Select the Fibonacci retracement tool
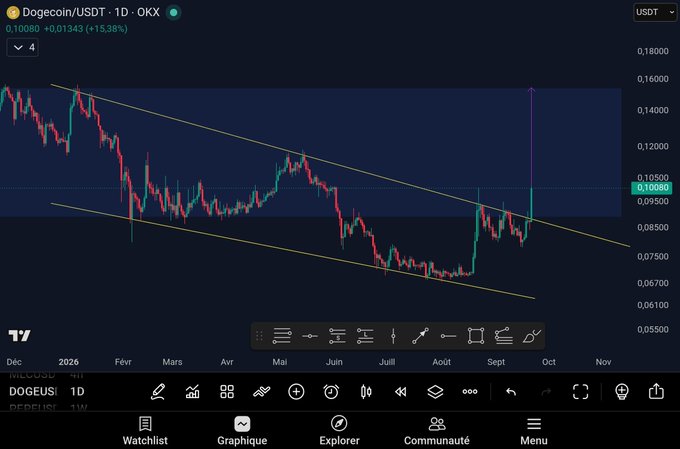Image resolution: width=680 pixels, height=449 pixels. point(503,336)
